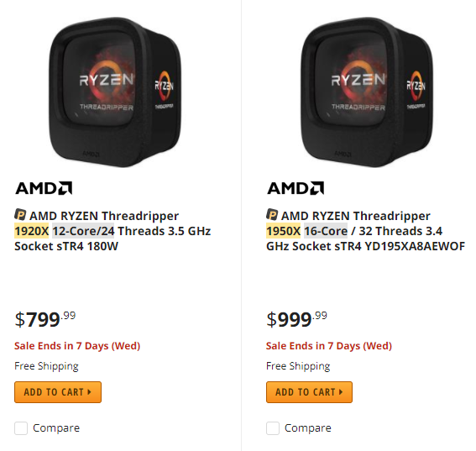Click Sale Ends notice under $799.99

tap(77, 346)
